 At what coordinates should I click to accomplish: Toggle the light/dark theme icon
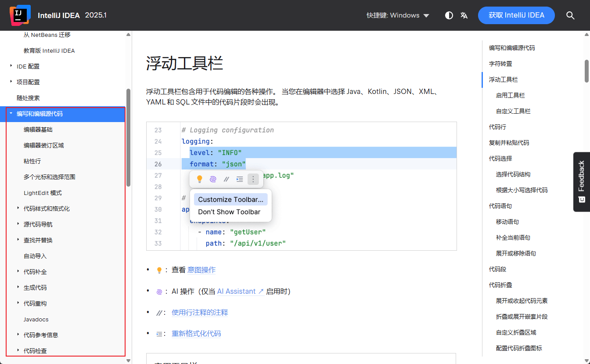click(449, 15)
